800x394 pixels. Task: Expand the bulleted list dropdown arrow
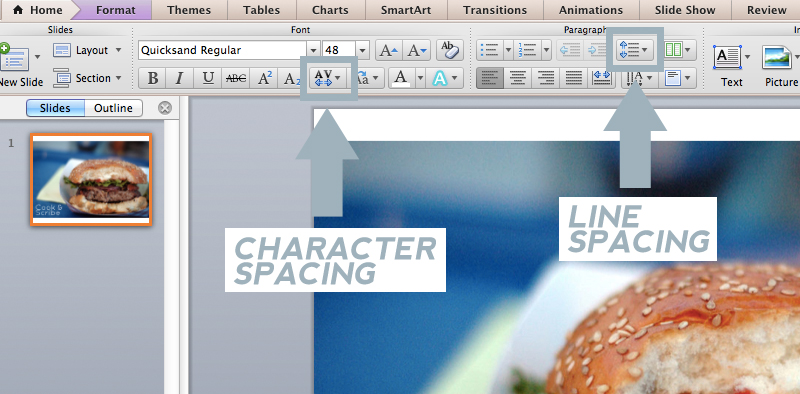click(508, 50)
